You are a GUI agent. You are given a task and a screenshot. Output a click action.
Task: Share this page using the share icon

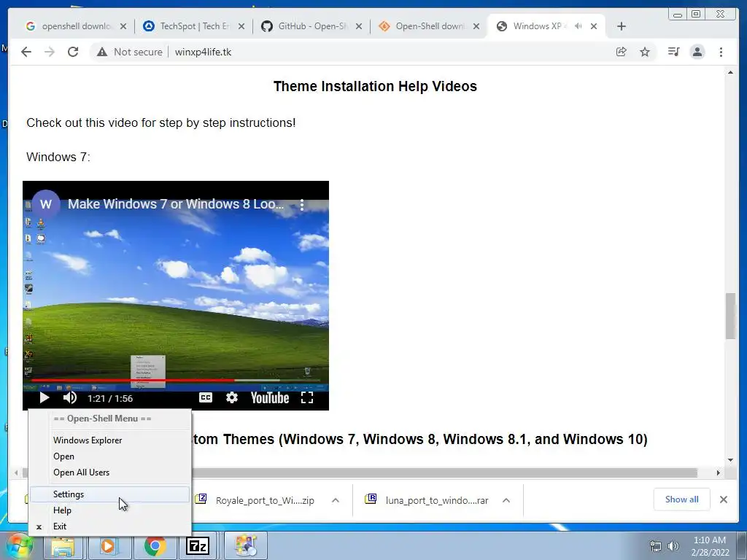[622, 52]
